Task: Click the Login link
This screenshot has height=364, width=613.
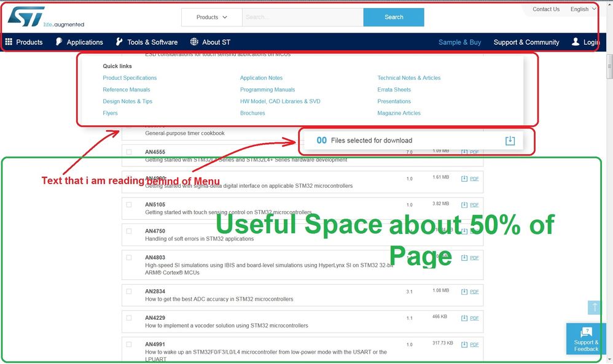Action: click(591, 42)
